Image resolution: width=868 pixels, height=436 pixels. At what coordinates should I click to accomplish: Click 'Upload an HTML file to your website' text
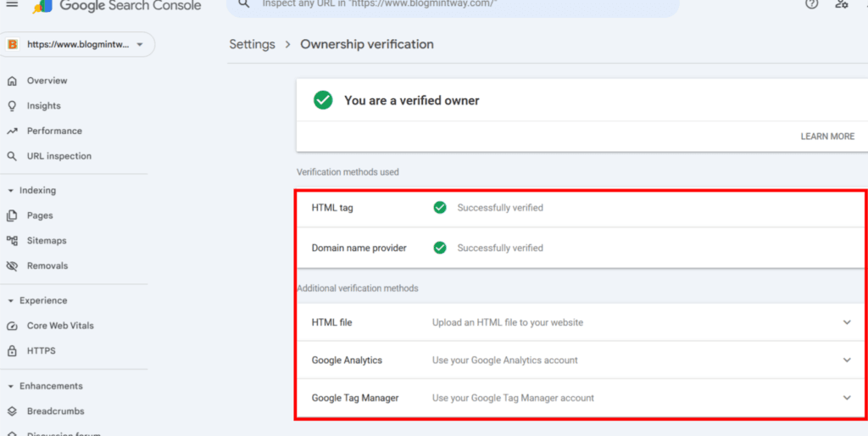pos(508,322)
